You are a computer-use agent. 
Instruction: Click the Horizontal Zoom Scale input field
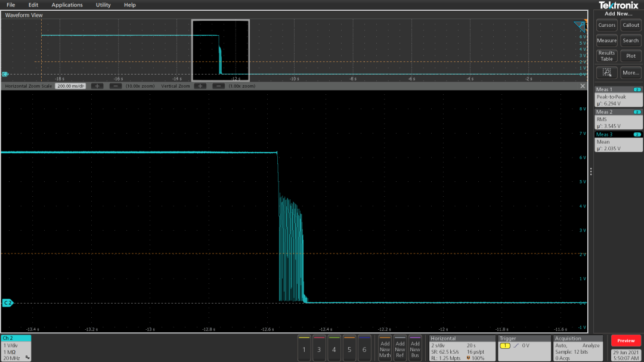pyautogui.click(x=70, y=86)
